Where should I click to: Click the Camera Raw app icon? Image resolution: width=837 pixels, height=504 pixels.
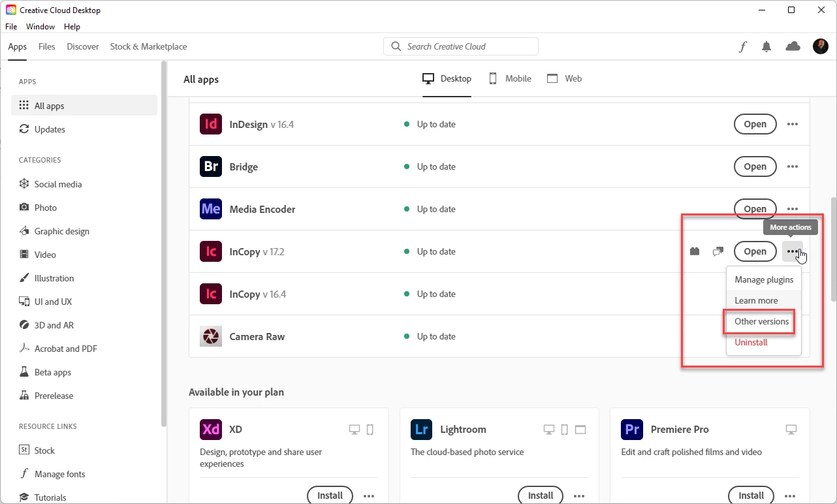tap(211, 336)
